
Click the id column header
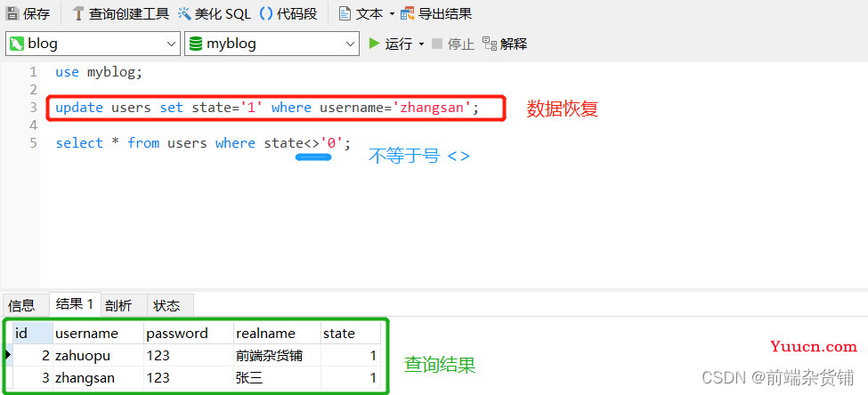point(33,333)
